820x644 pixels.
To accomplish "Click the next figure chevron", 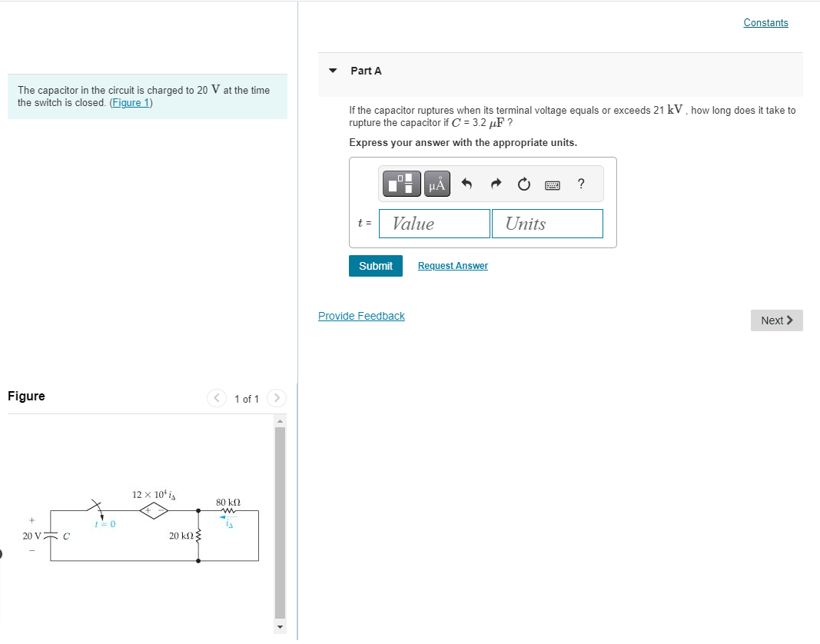I will click(277, 398).
